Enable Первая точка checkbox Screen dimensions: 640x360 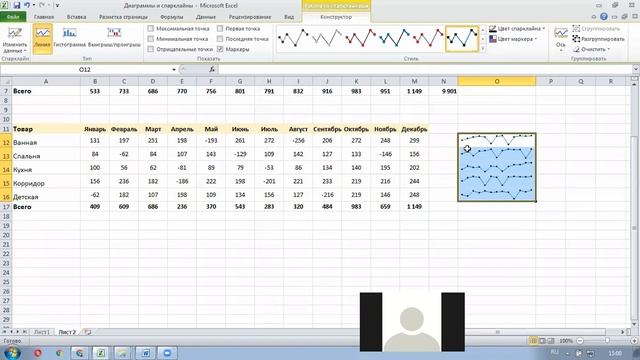pos(220,29)
